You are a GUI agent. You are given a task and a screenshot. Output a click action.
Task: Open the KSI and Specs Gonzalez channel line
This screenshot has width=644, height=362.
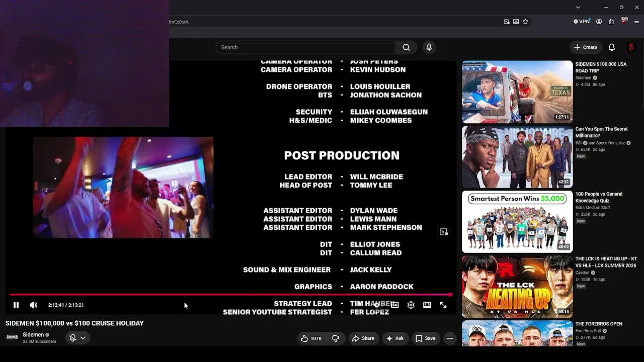point(603,143)
